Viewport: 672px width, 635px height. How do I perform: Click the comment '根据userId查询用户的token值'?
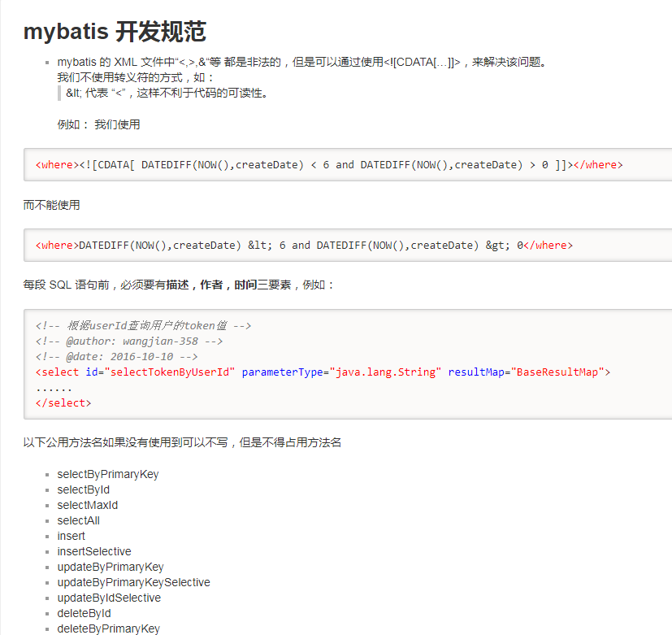[143, 326]
